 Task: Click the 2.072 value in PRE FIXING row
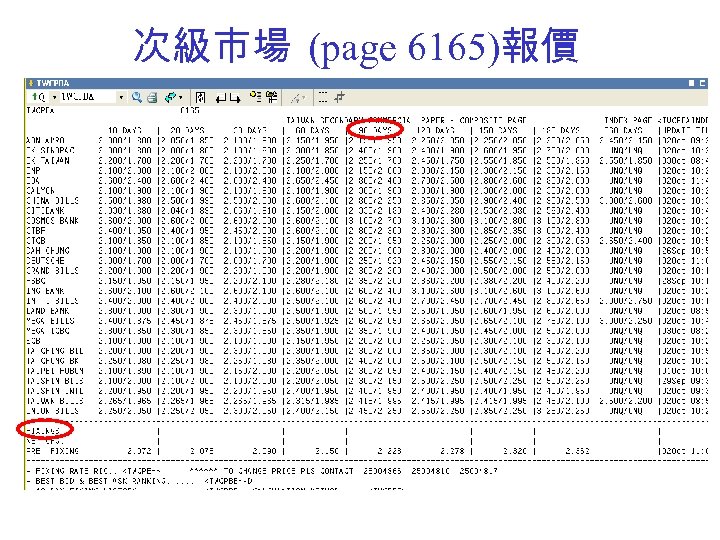pos(139,451)
